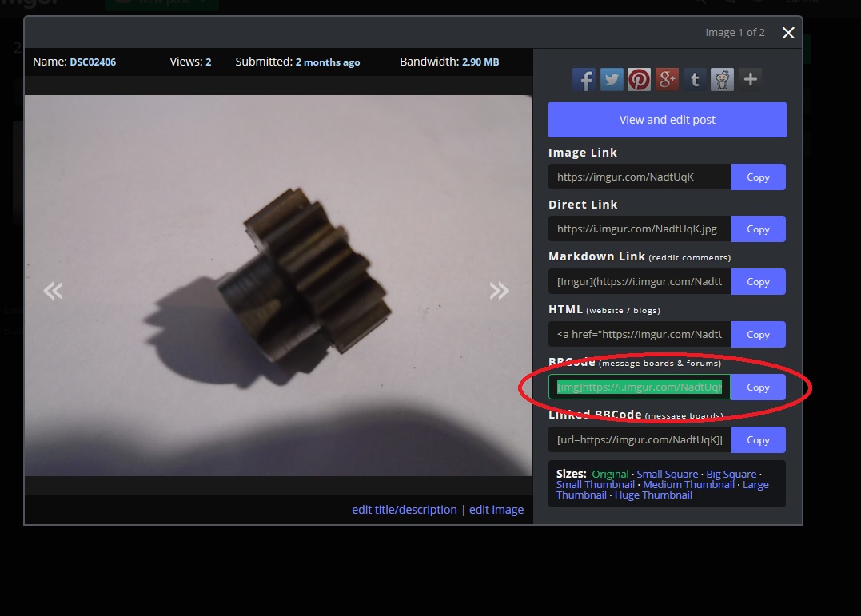Share image on Pinterest
Viewport: 861px width, 616px height.
tap(639, 80)
